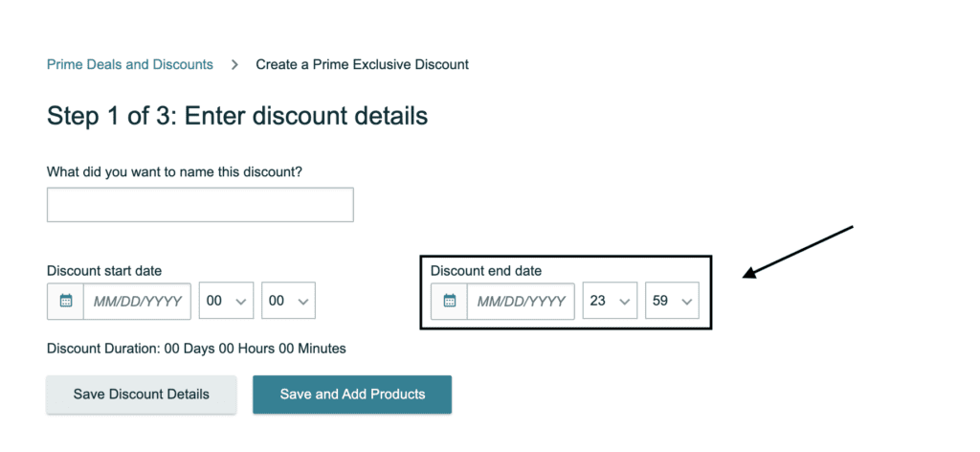Click the Step 1 of 3 heading

pyautogui.click(x=237, y=116)
